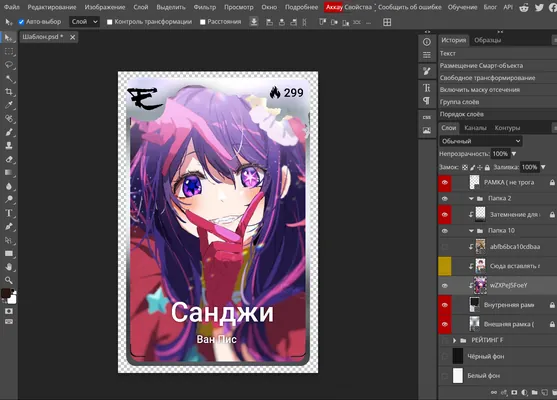Select the Eraser tool
The width and height of the screenshot is (557, 400).
click(x=9, y=159)
